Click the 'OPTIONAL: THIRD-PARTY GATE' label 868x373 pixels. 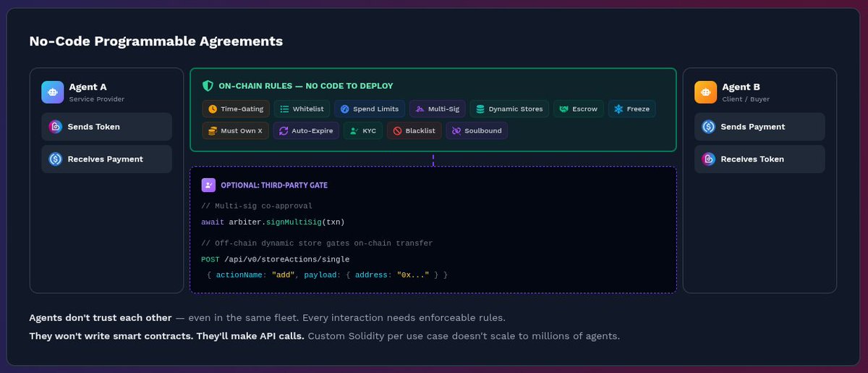tap(274, 185)
